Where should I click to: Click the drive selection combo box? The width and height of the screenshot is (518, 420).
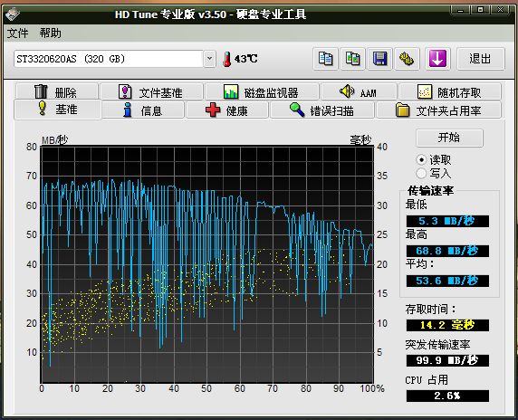coord(115,59)
